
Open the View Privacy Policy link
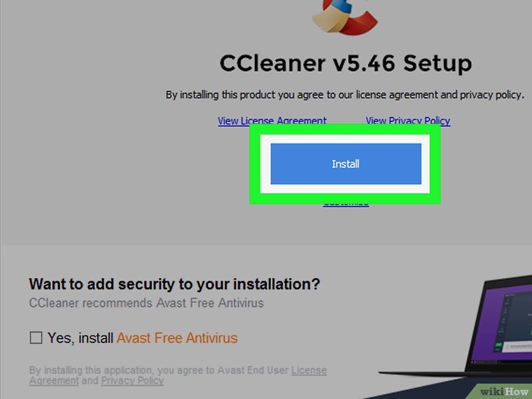[x=408, y=121]
